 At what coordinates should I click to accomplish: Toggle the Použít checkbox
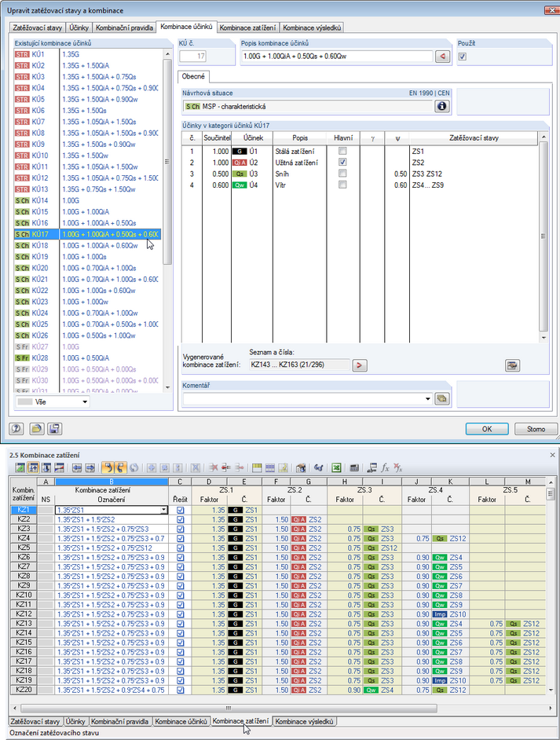(463, 57)
